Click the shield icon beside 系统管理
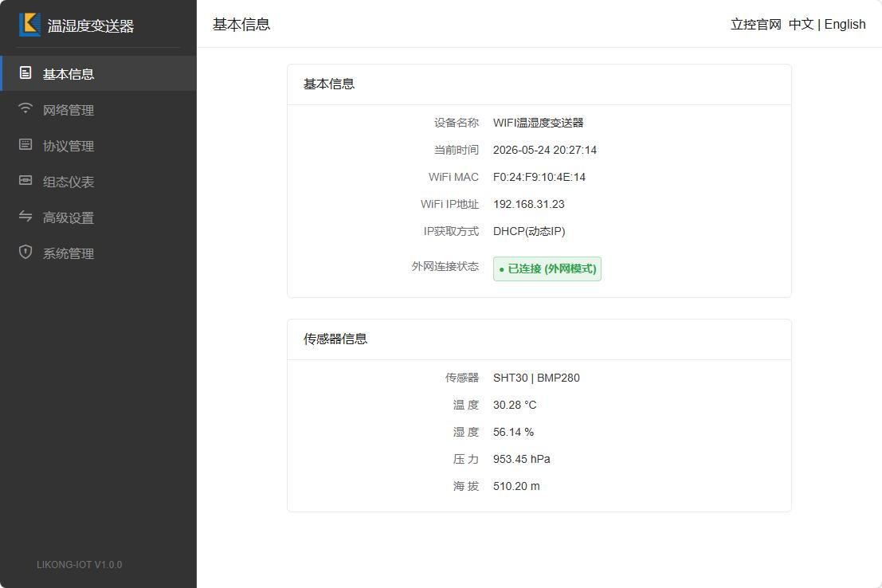Image resolution: width=882 pixels, height=588 pixels. 25,252
